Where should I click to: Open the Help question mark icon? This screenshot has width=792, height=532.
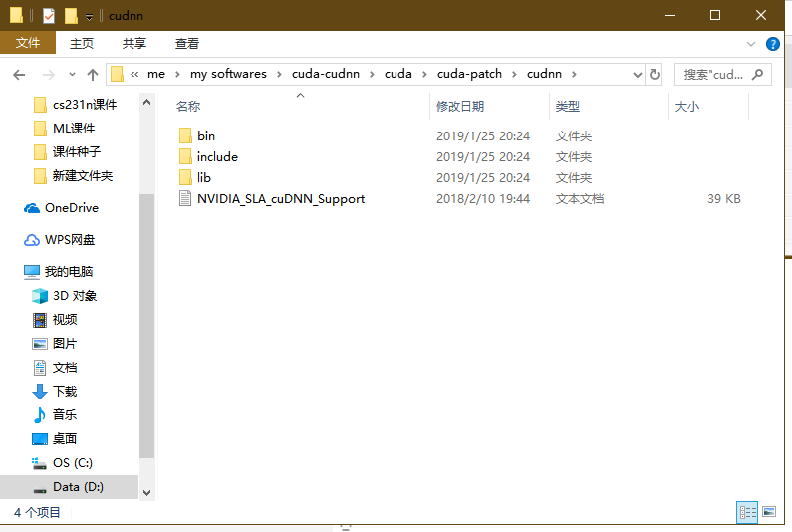click(x=772, y=44)
